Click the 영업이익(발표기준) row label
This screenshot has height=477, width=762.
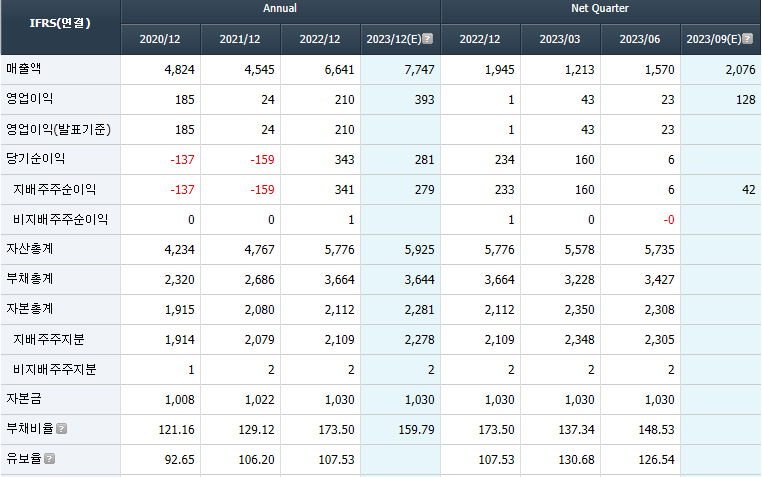coord(58,129)
